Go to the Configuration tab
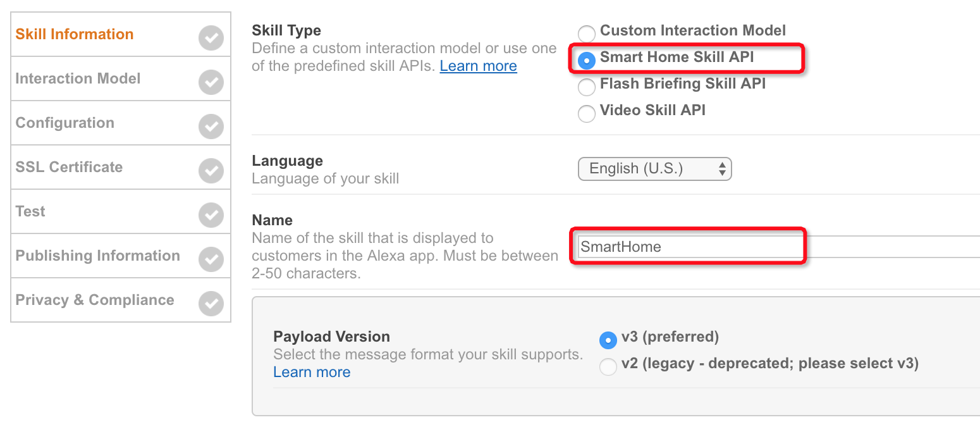The height and width of the screenshot is (434, 980). (x=65, y=123)
